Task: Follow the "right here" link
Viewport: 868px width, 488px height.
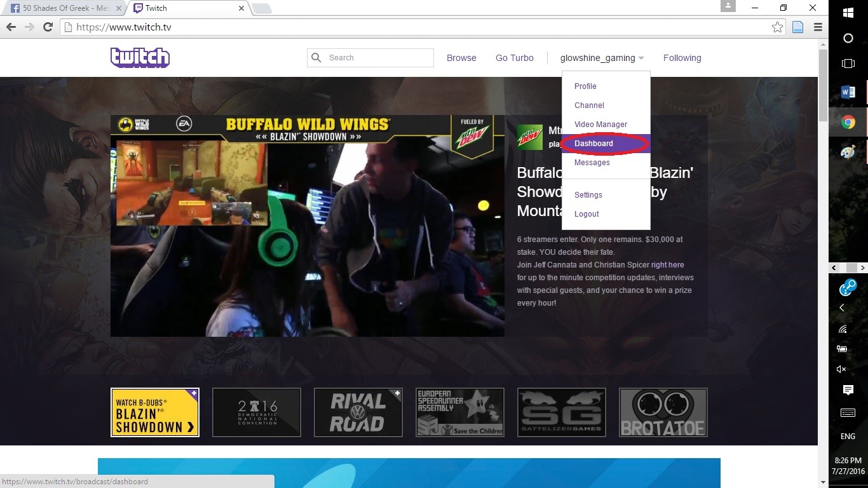Action: (x=668, y=265)
